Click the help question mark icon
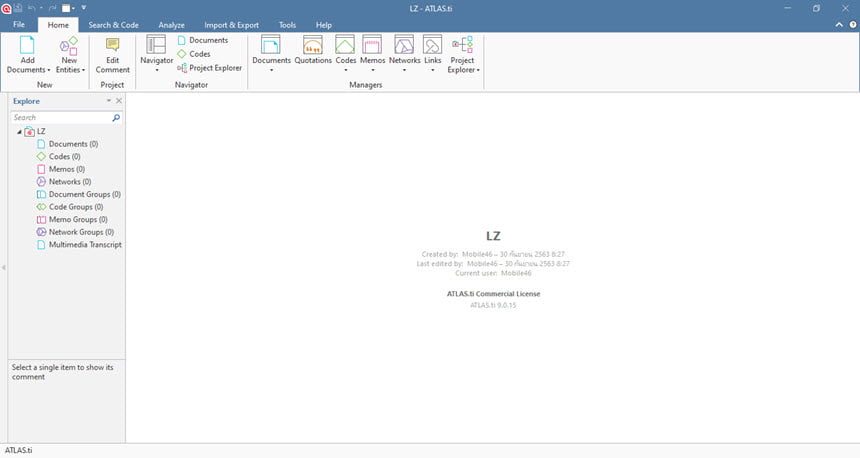 tap(853, 25)
